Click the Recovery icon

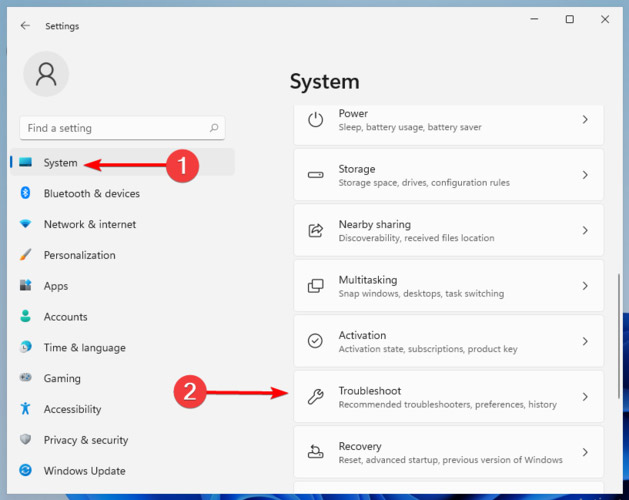coord(316,452)
